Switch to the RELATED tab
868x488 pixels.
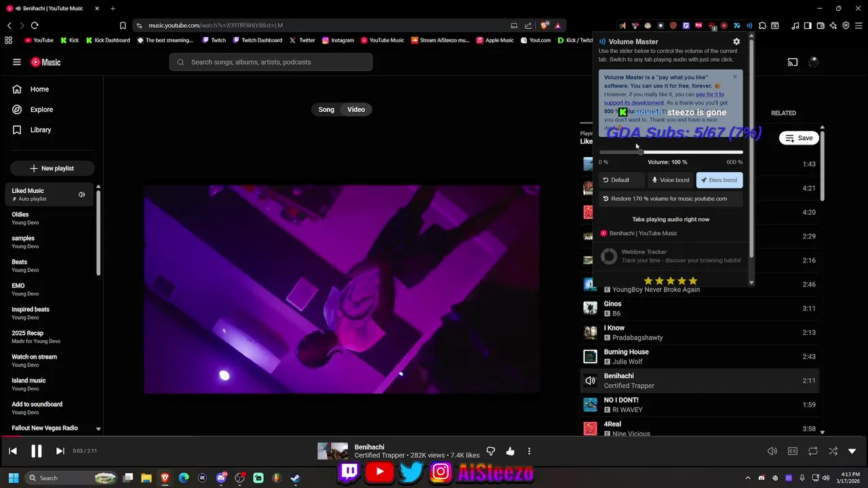pos(783,113)
